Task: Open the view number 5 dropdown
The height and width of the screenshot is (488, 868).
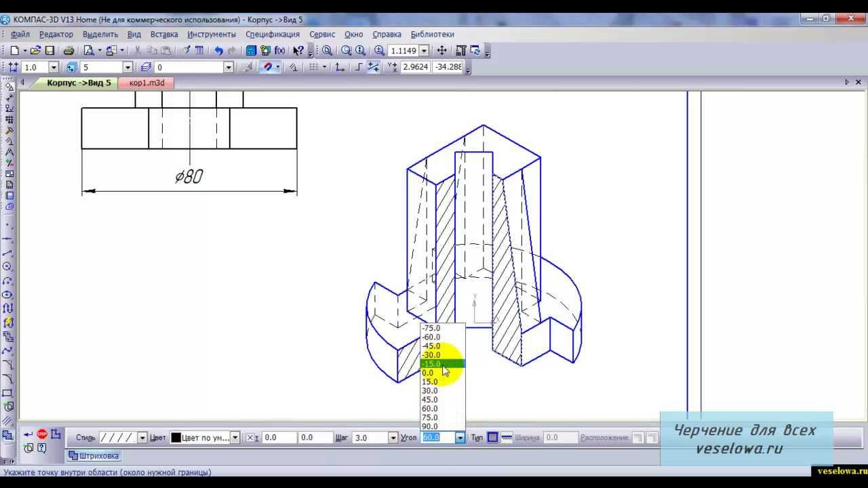Action: [127, 67]
